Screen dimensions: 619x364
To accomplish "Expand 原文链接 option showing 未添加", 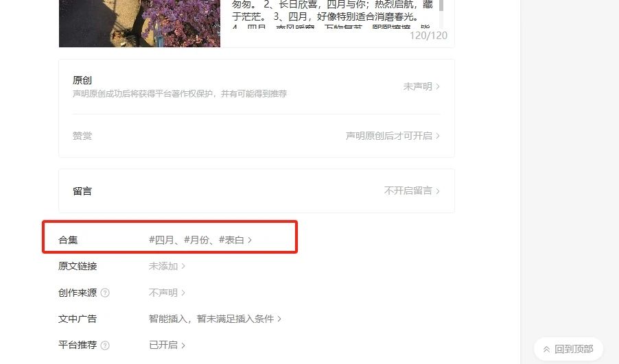I will [x=167, y=266].
